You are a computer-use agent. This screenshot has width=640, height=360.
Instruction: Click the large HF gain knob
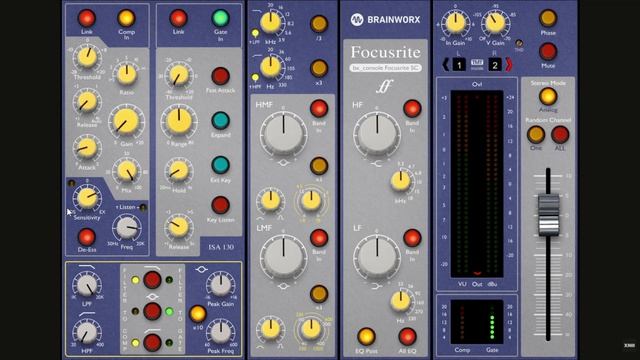click(377, 134)
